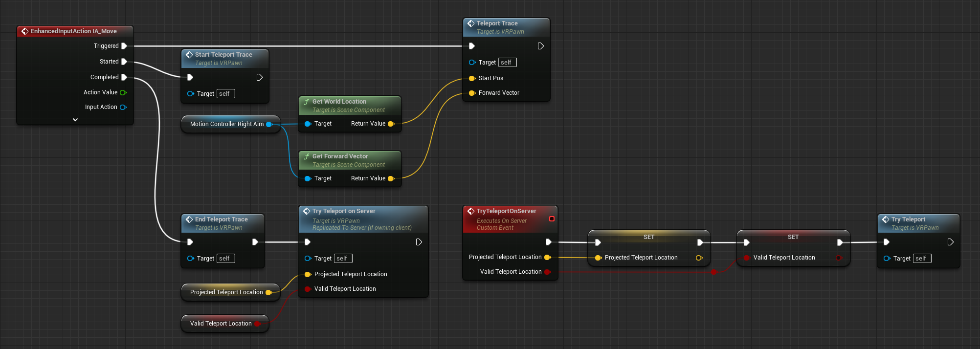This screenshot has height=349, width=980.
Task: Select the Try Teleport on Server node header
Action: point(363,219)
